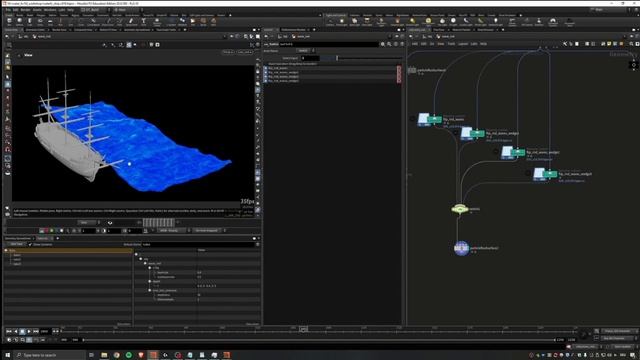
Task: Collapse the Main take tree item
Action: click(6, 250)
